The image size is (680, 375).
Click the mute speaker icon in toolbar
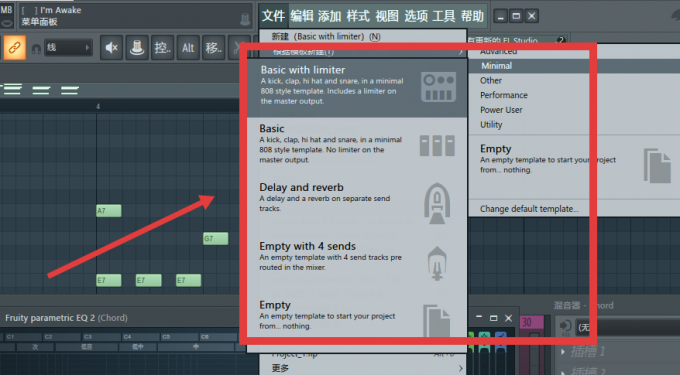click(x=111, y=47)
